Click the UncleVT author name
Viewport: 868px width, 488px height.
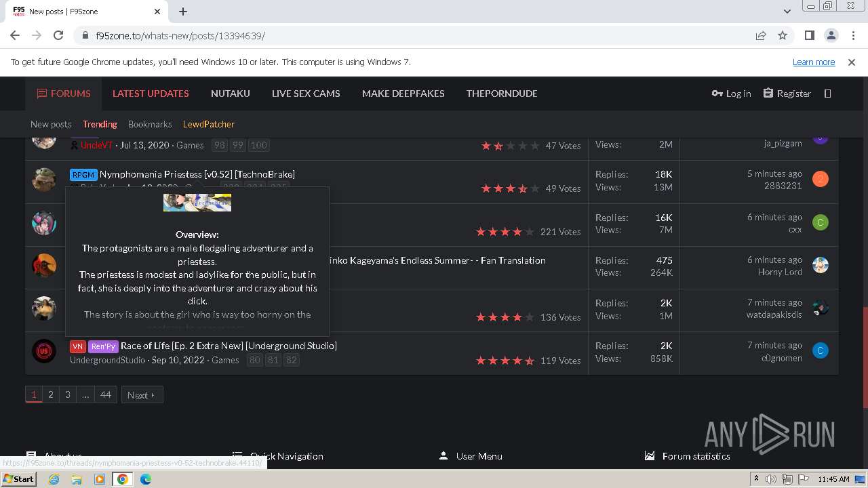[x=96, y=145]
